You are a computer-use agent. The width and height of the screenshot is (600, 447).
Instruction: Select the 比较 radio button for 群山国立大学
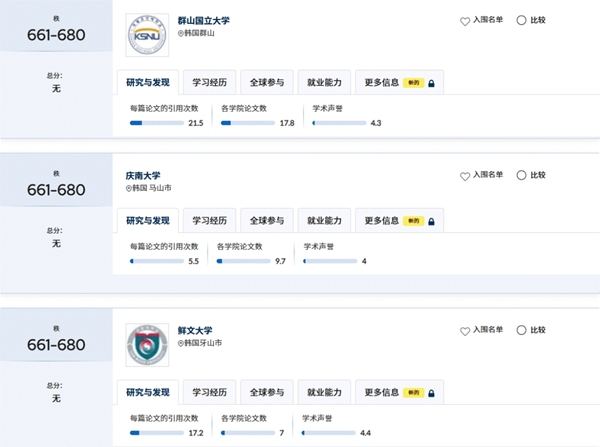(521, 20)
